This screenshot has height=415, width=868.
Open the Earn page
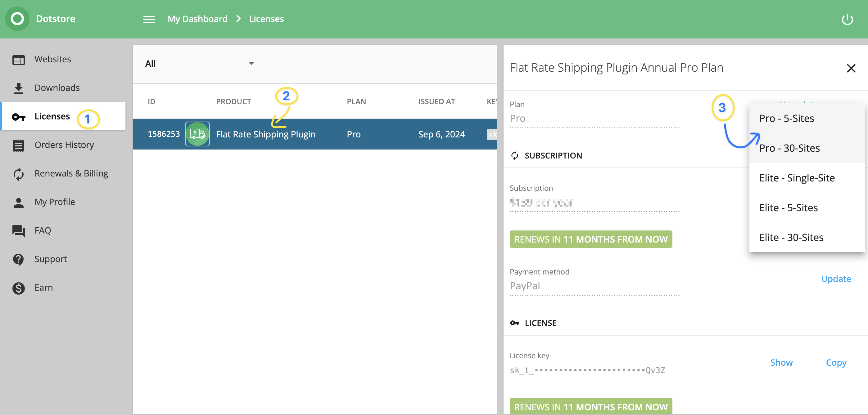(x=63, y=288)
